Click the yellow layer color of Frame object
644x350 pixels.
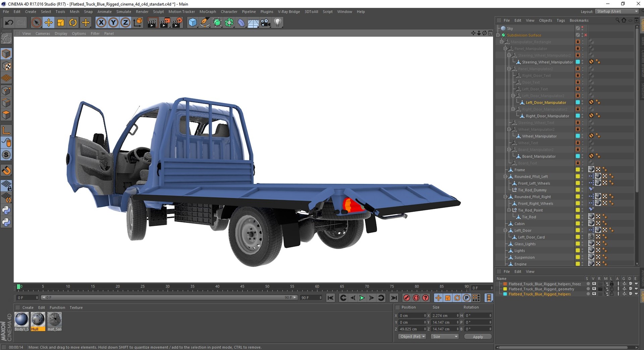(578, 170)
